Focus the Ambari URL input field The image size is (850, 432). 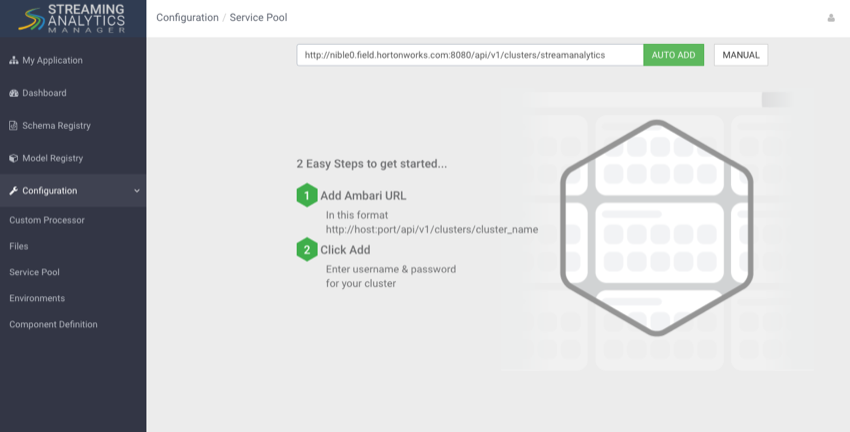click(470, 55)
